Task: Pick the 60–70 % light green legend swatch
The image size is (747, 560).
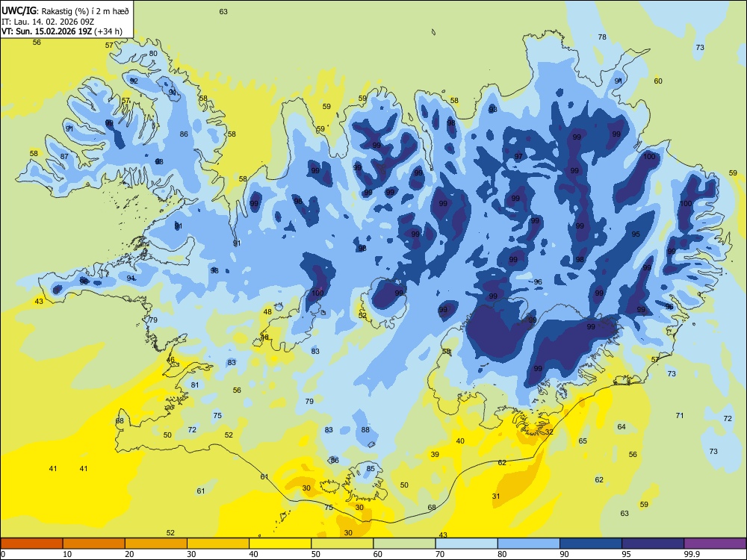Action: point(404,544)
